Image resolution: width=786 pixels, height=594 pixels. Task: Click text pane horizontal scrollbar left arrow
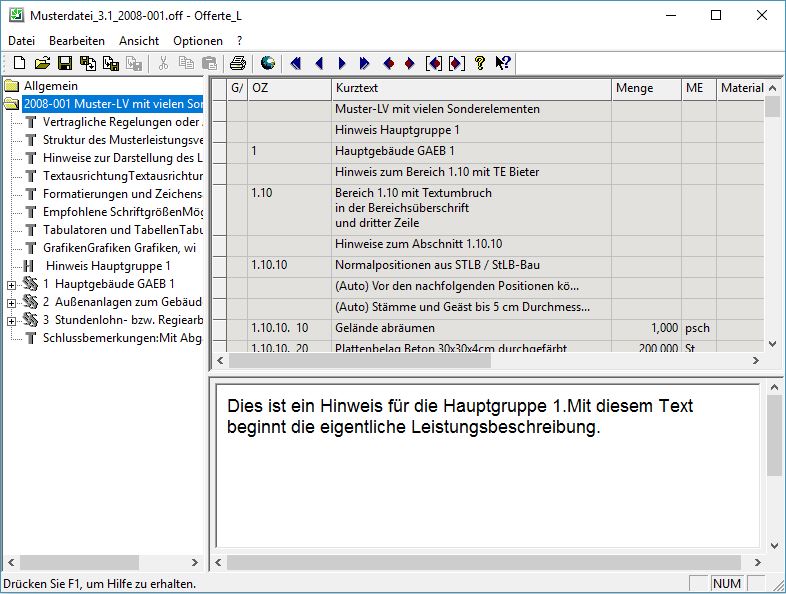[x=219, y=562]
